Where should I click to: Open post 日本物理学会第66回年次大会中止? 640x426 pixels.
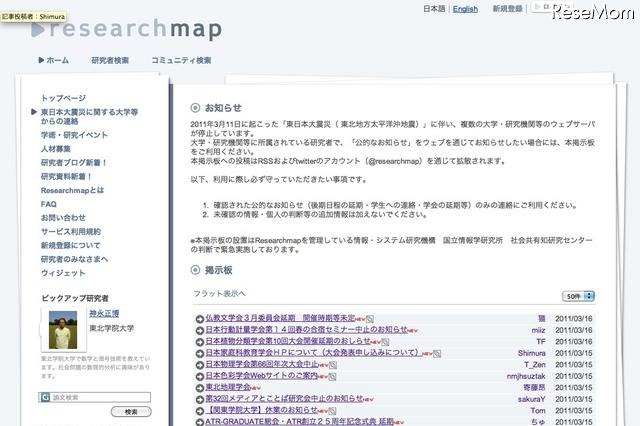pos(262,364)
